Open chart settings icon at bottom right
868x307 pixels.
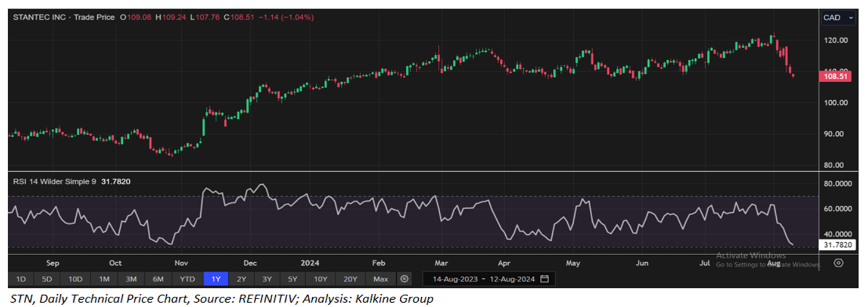(x=838, y=263)
